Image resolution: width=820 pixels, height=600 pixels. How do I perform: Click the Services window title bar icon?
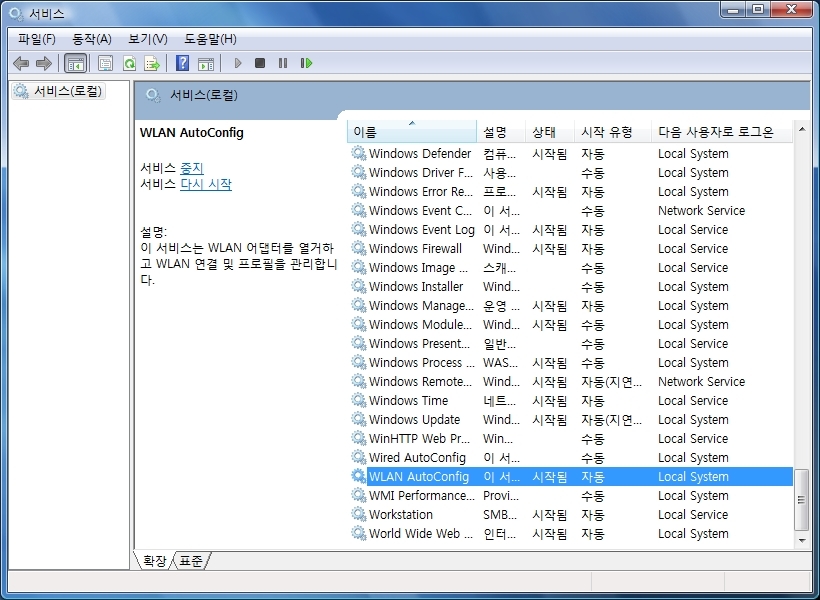16,14
